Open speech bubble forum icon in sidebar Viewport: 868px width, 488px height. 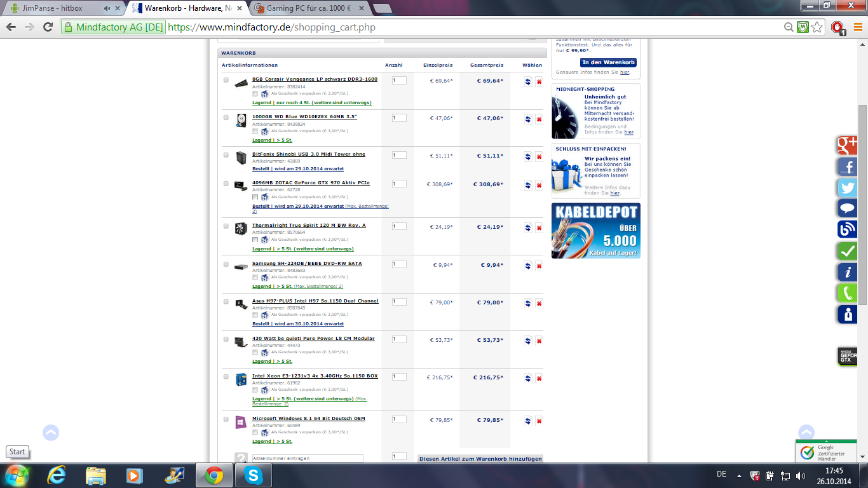tap(847, 208)
